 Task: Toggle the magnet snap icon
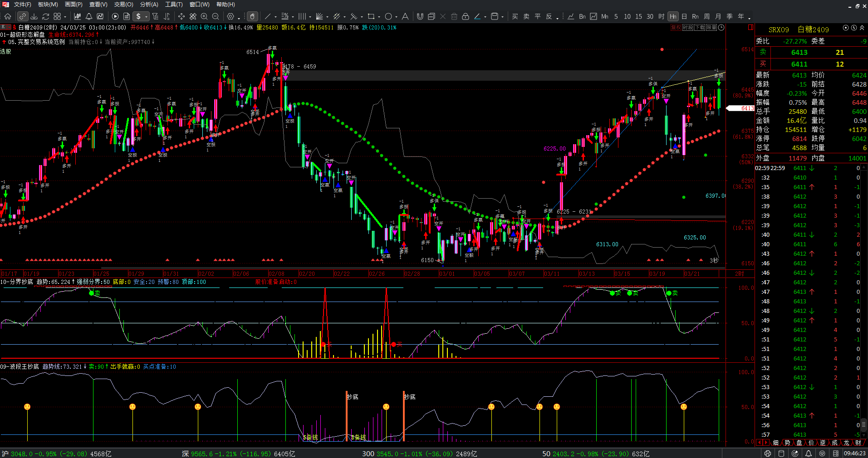420,16
